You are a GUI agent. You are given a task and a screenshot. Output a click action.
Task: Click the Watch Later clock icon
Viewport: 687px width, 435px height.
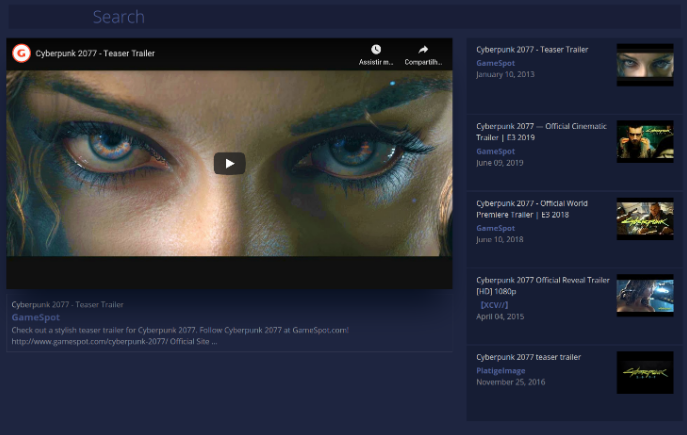click(376, 50)
